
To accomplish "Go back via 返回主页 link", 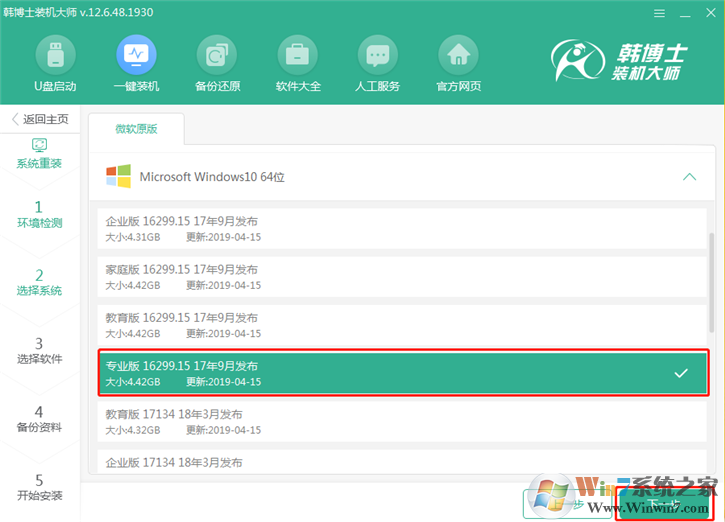I will 40,119.
